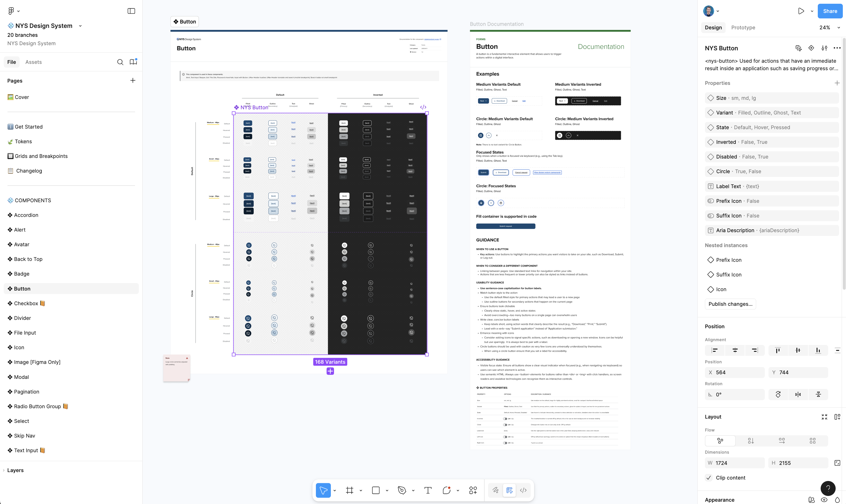Select the Text tool
The image size is (846, 504).
pos(428,490)
